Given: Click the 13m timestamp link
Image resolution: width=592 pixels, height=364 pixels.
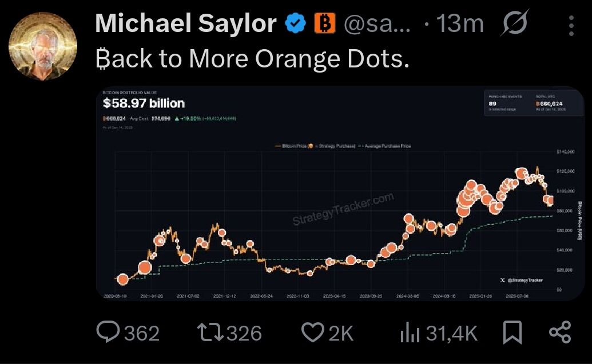Looking at the screenshot, I should tap(460, 24).
